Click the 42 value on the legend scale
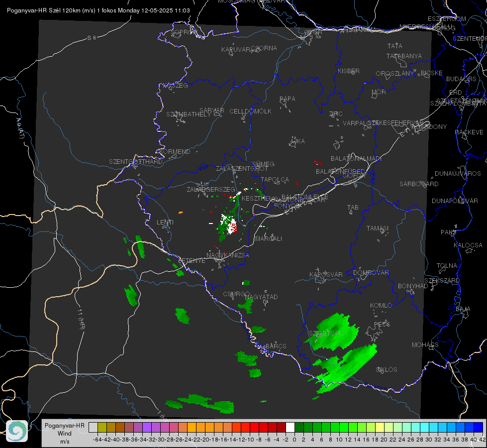Viewport: 487px width, 448px height. click(x=482, y=440)
